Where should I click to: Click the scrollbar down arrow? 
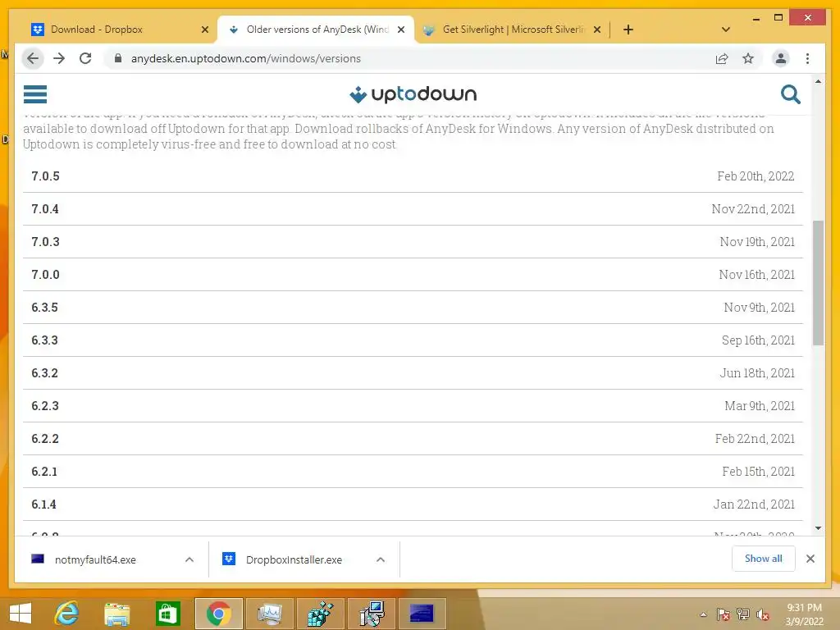click(818, 528)
